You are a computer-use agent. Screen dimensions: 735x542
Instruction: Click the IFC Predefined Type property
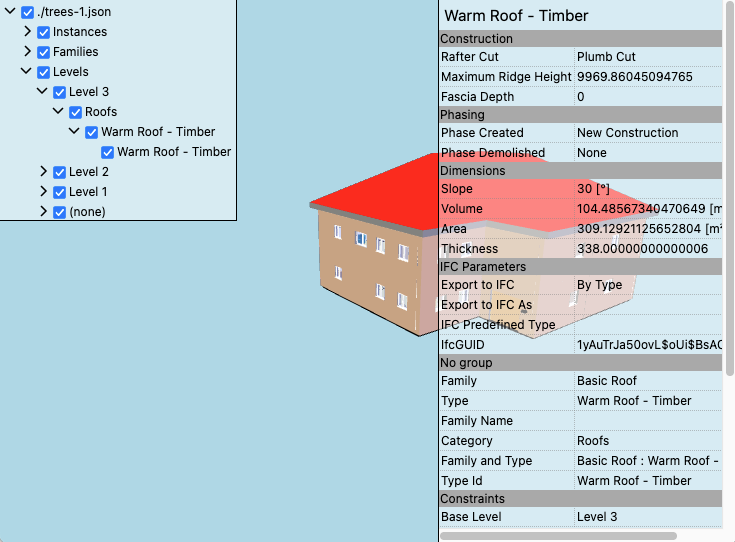coord(498,325)
